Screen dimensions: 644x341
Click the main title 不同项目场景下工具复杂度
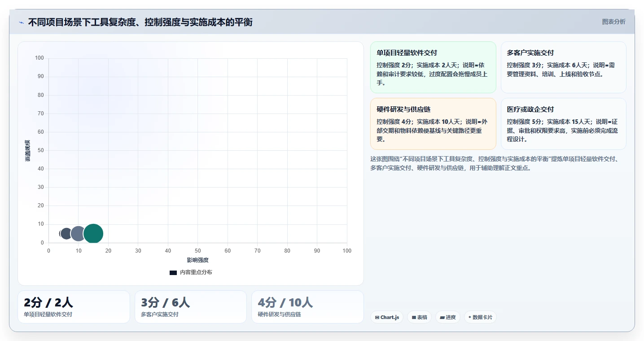point(140,22)
